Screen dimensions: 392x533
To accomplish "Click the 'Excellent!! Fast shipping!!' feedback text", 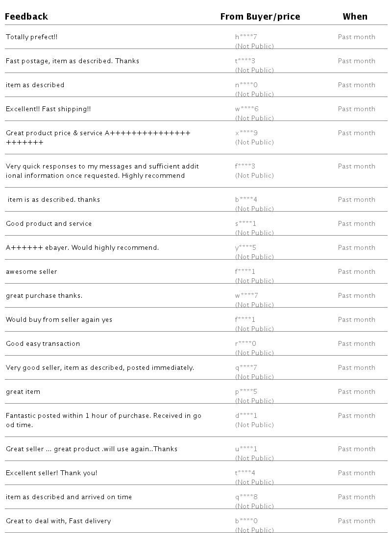I will 48,109.
